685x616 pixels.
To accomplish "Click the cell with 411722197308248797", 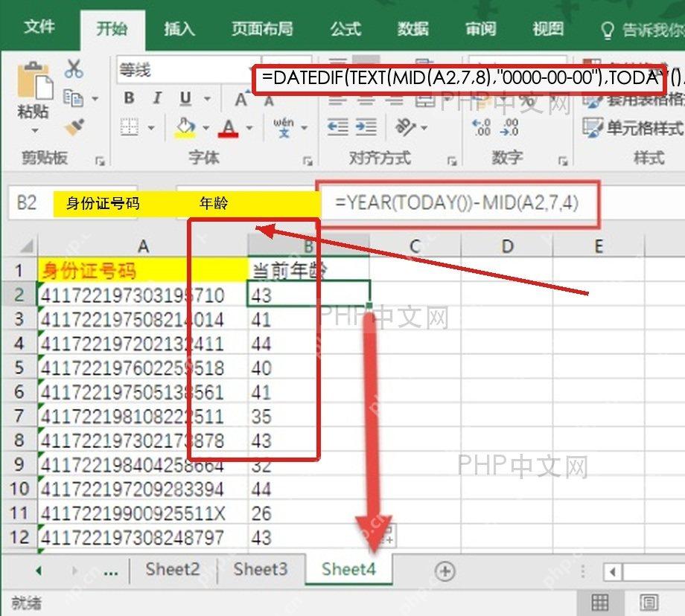I will pos(142,537).
